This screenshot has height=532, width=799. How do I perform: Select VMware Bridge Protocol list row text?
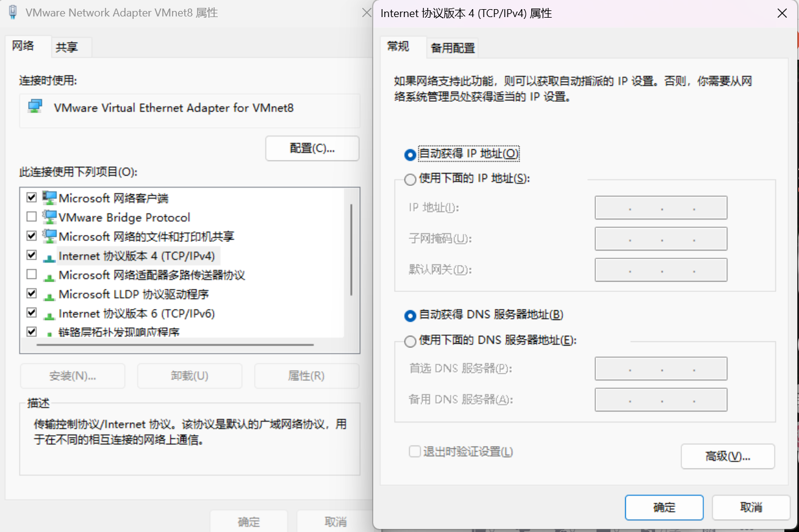124,218
